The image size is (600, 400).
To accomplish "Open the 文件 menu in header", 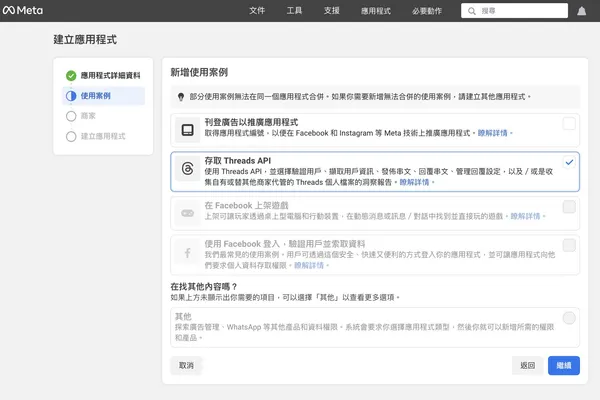I will [x=257, y=11].
